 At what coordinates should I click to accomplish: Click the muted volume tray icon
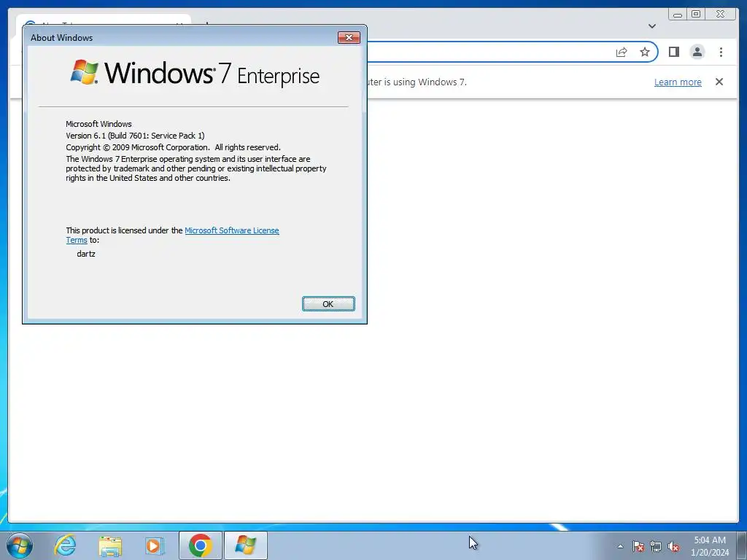[673, 546]
